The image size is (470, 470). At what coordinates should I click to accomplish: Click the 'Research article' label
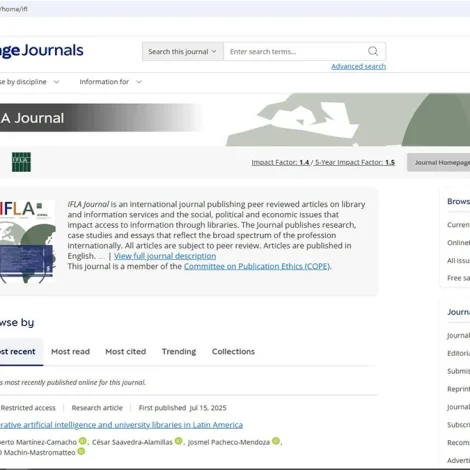[x=97, y=408]
